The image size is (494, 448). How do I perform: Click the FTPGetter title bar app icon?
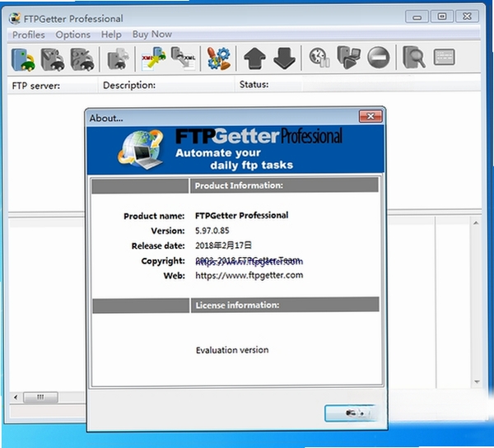tap(15, 19)
